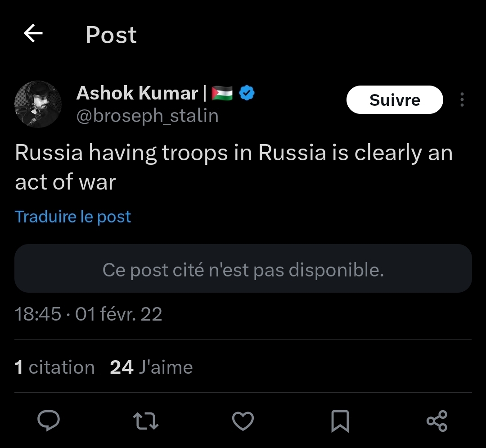Click the display name Ashok Kumar
Screen dimensions: 486x448
pyautogui.click(x=137, y=93)
